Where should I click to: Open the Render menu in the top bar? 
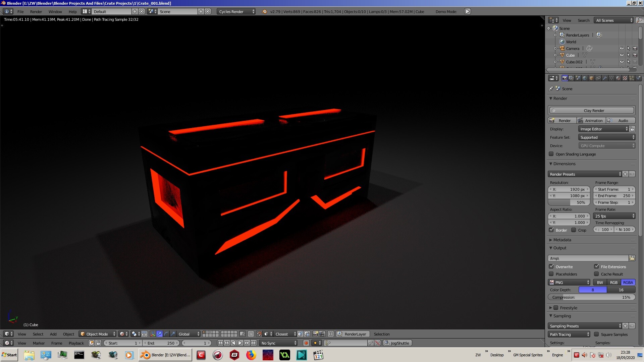[x=36, y=11]
